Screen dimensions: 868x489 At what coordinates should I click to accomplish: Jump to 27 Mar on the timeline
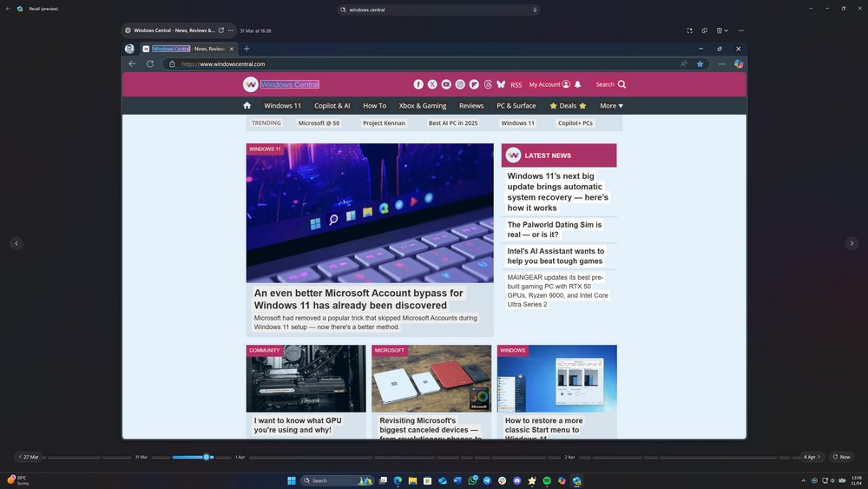point(30,457)
